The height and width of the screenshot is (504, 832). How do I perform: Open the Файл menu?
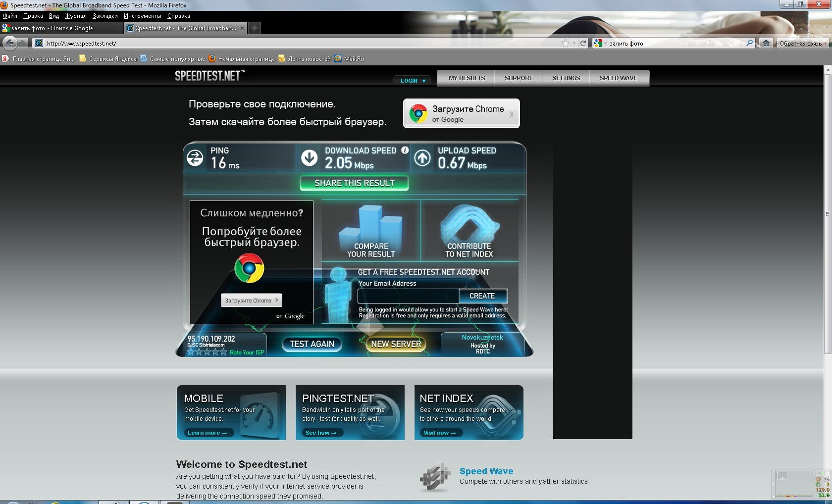click(x=10, y=16)
